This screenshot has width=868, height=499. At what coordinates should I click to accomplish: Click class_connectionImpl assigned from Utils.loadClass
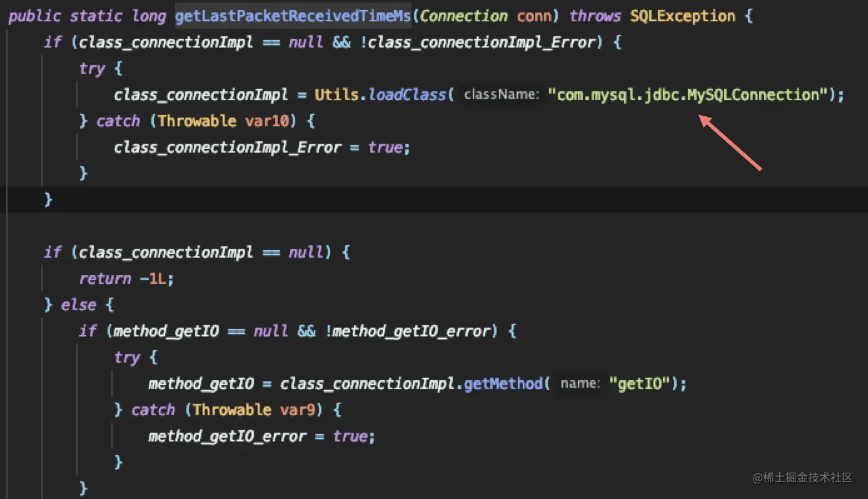click(x=201, y=94)
